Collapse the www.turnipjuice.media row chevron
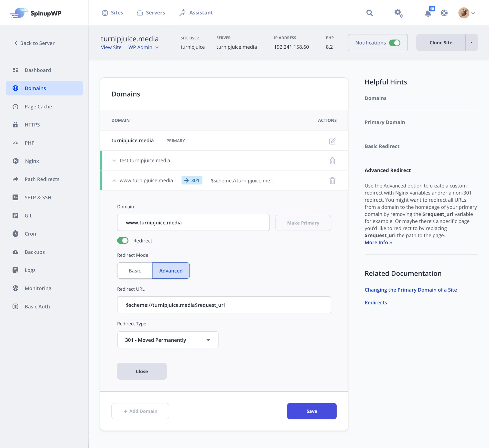The image size is (489, 448). click(x=114, y=180)
